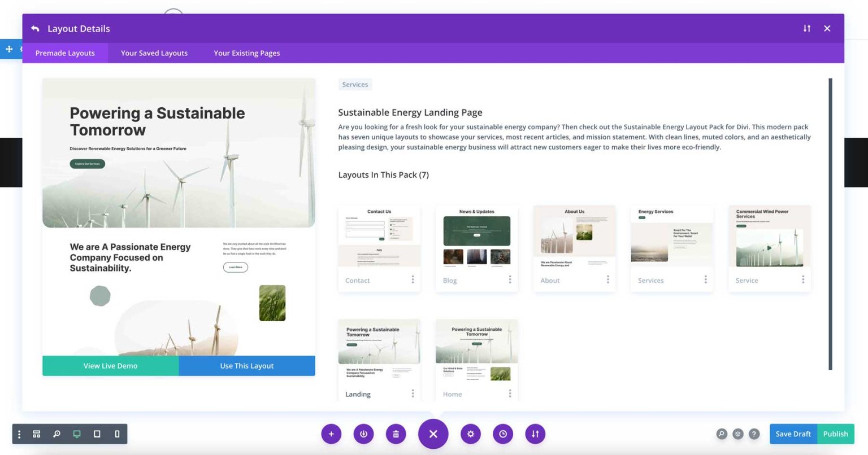Image resolution: width=868 pixels, height=455 pixels.
Task: Click the trash icon to clear layout
Action: [396, 434]
